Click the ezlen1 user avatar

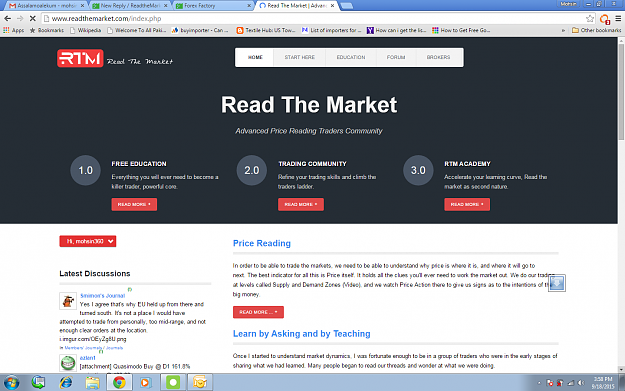tap(68, 363)
